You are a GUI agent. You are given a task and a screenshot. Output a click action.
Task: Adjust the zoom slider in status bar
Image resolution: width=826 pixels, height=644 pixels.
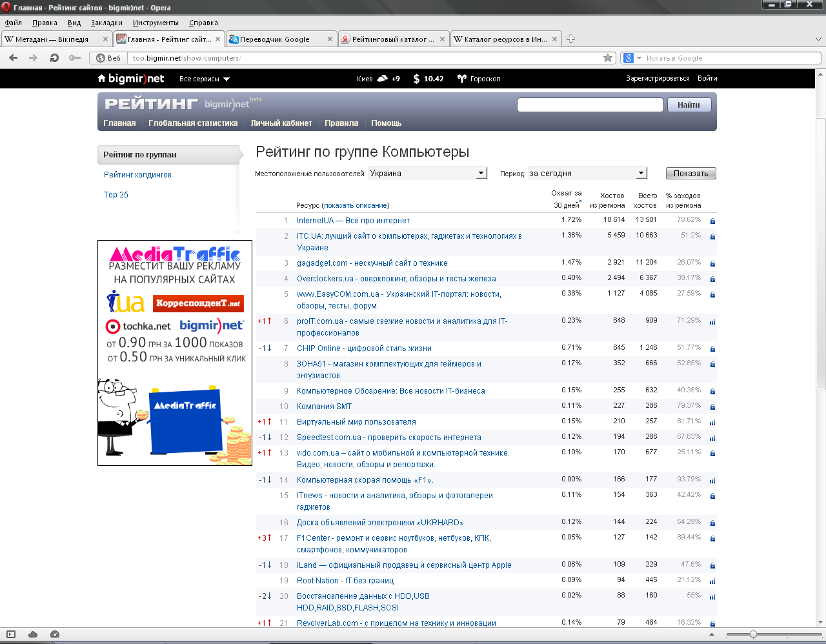pos(753,635)
